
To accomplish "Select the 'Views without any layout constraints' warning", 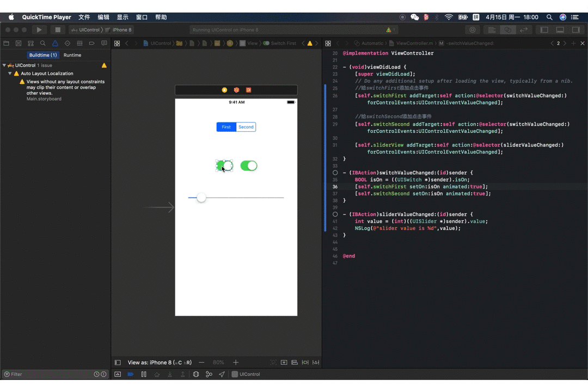I will (65, 88).
